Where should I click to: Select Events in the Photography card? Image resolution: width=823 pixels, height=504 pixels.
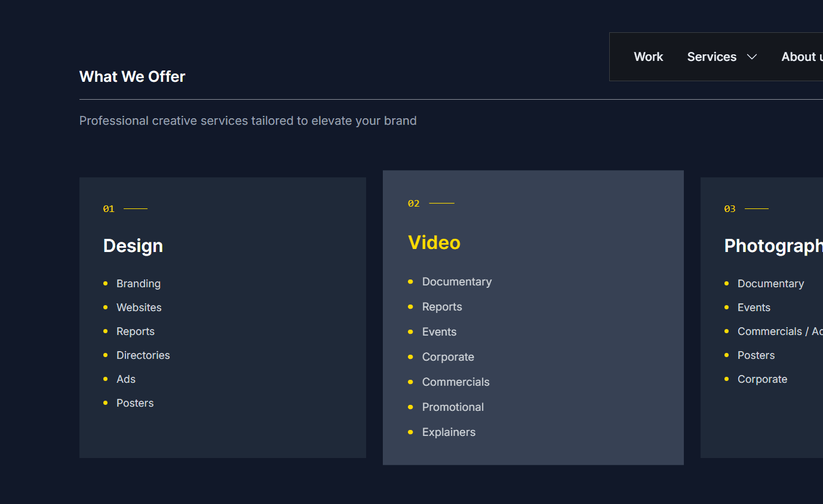pyautogui.click(x=754, y=308)
